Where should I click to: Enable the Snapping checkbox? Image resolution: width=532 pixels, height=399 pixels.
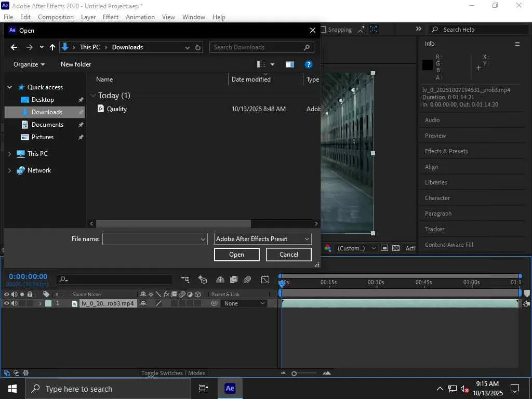[x=323, y=30]
